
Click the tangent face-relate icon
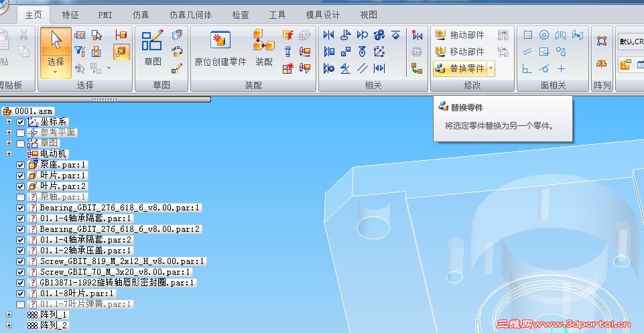(544, 68)
